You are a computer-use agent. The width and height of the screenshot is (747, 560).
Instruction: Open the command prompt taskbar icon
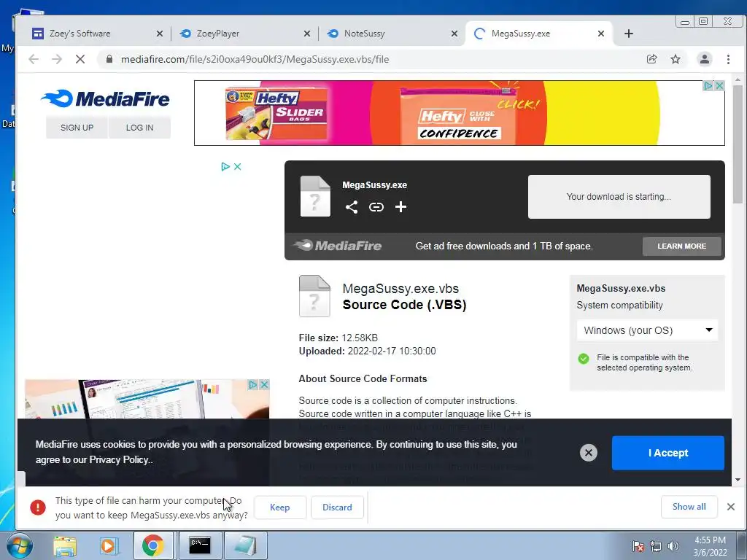click(200, 546)
